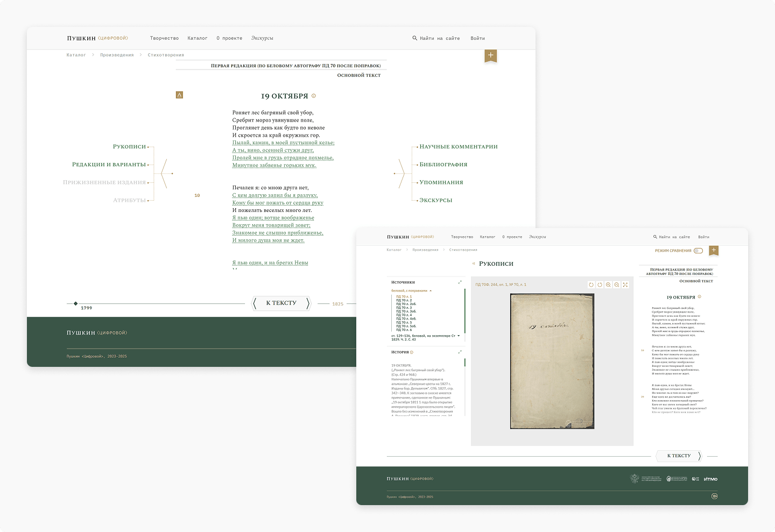
Task: Click the gold plus bookmark in Рукописи window
Action: (x=714, y=250)
